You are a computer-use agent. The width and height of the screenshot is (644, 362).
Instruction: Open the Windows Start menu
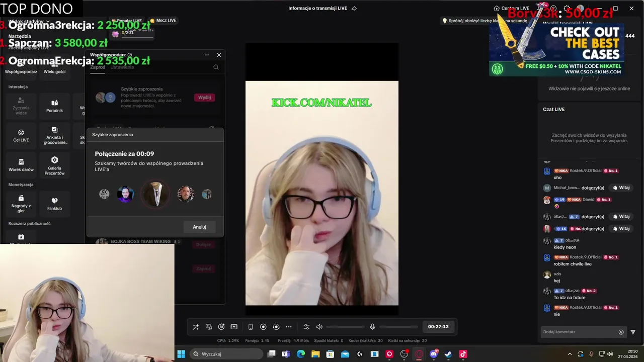[x=181, y=354]
